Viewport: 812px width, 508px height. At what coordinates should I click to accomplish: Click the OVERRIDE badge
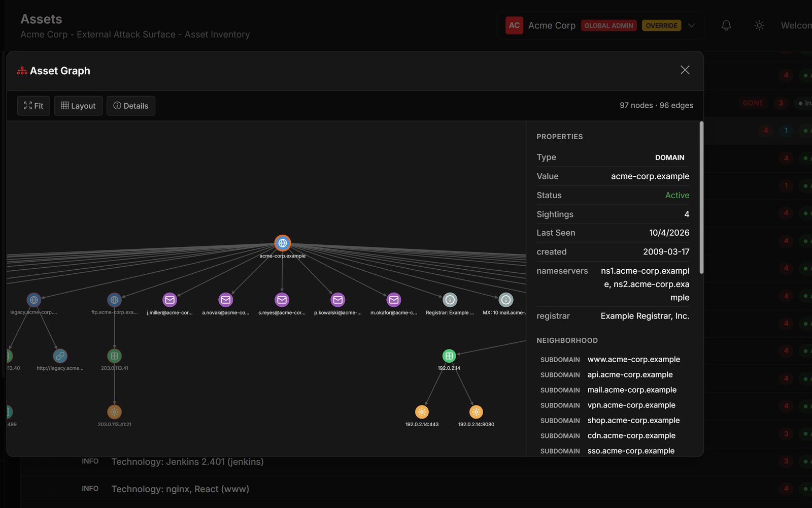coord(662,25)
